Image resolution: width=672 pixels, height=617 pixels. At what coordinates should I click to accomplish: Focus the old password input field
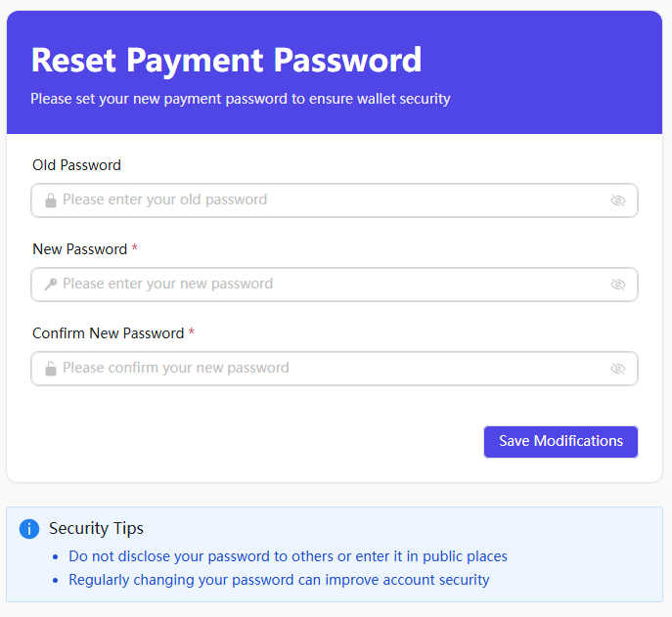pyautogui.click(x=335, y=200)
